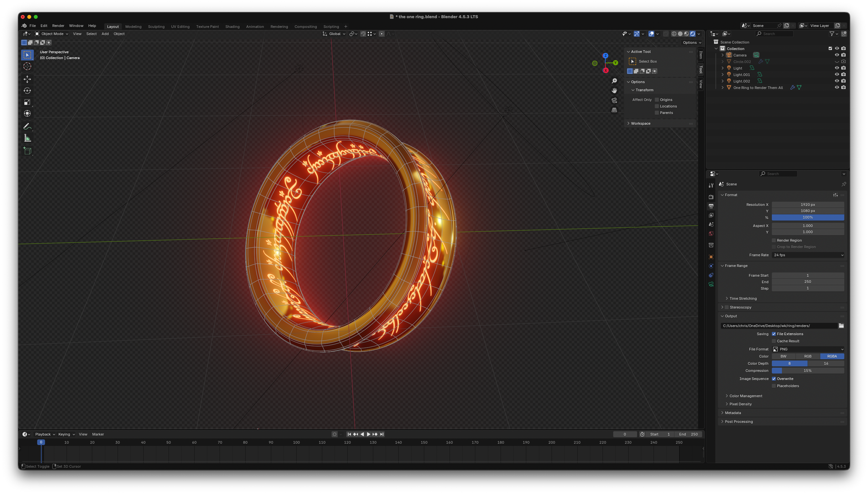
Task: Hide Light.001 with eye icon
Action: pos(837,75)
